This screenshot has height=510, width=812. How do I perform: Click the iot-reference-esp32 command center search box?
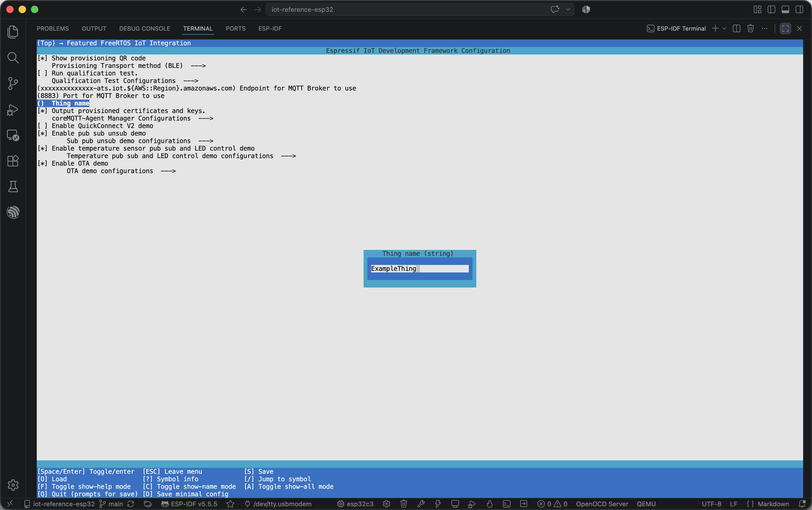click(x=406, y=9)
